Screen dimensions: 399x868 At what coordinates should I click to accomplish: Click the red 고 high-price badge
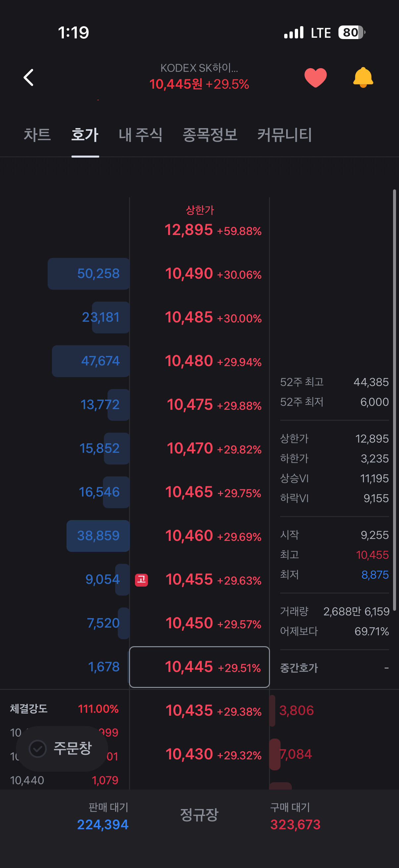141,580
